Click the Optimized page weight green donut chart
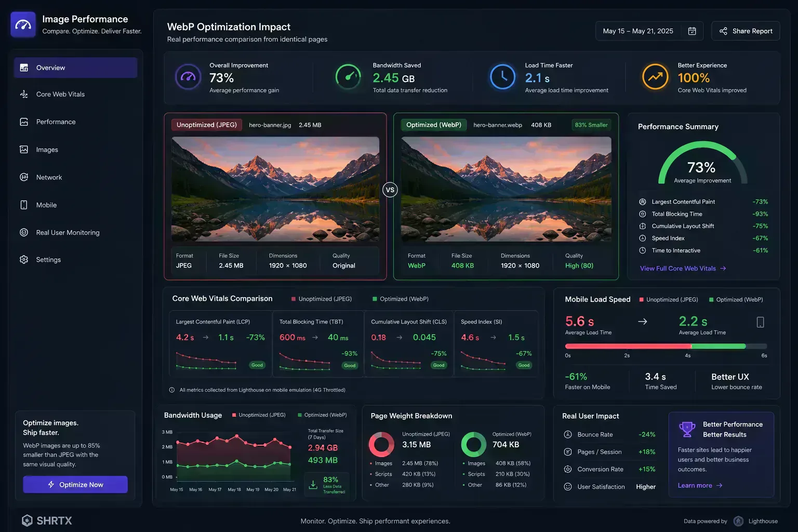Image resolution: width=798 pixels, height=532 pixels. [473, 444]
